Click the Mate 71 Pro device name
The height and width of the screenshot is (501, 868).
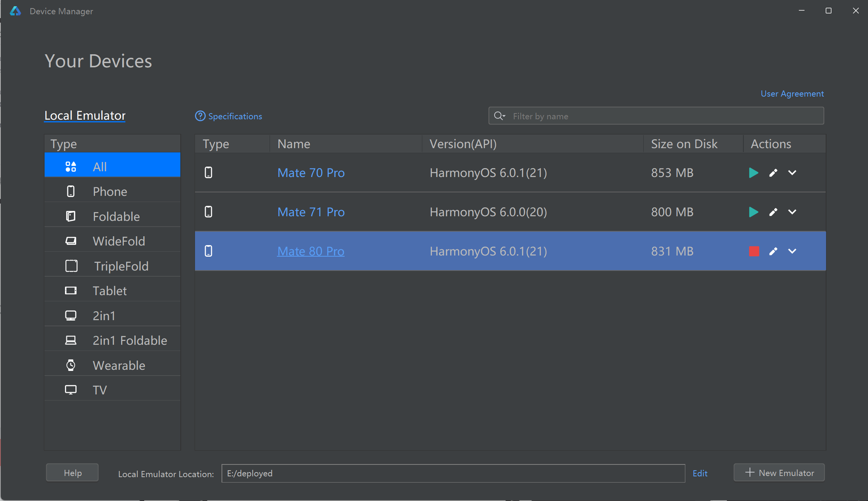point(311,212)
